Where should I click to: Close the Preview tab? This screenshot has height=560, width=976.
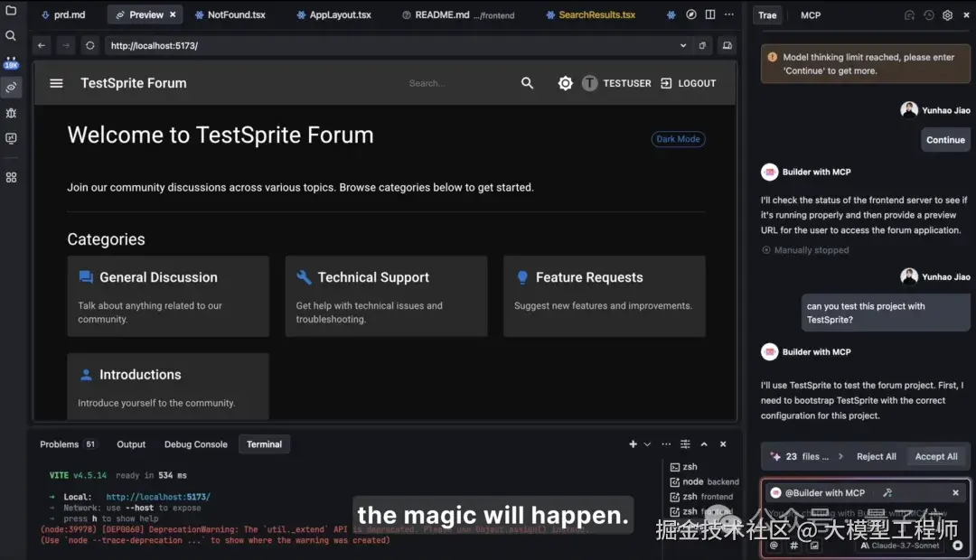[173, 14]
